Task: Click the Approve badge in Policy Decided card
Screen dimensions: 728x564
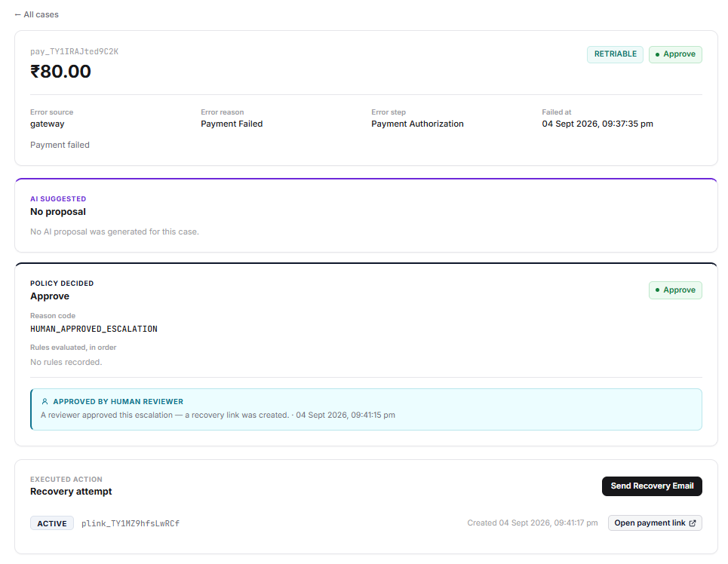Action: [675, 290]
